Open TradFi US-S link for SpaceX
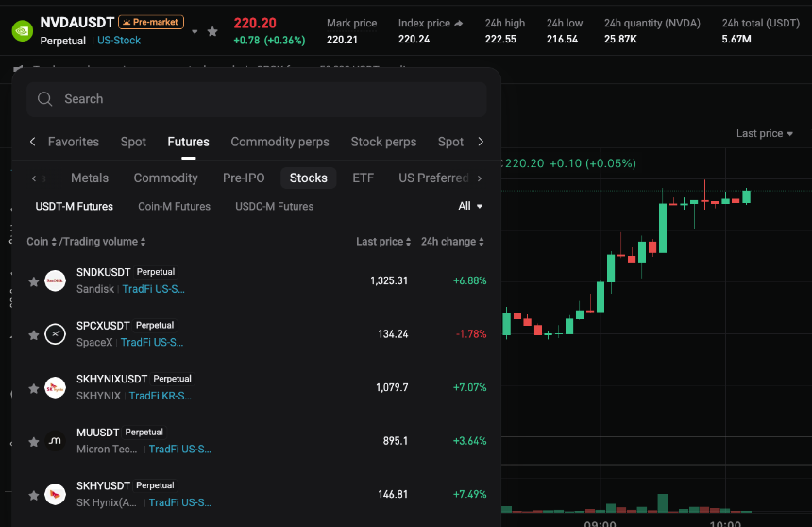 tap(152, 343)
